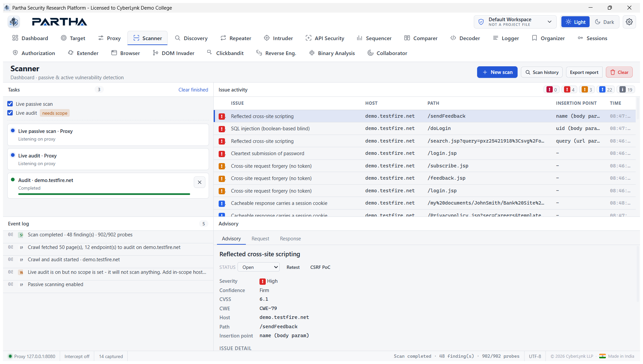Screen dimensions: 643x364
Task: Open settings with the gear icon
Action: pyautogui.click(x=629, y=22)
